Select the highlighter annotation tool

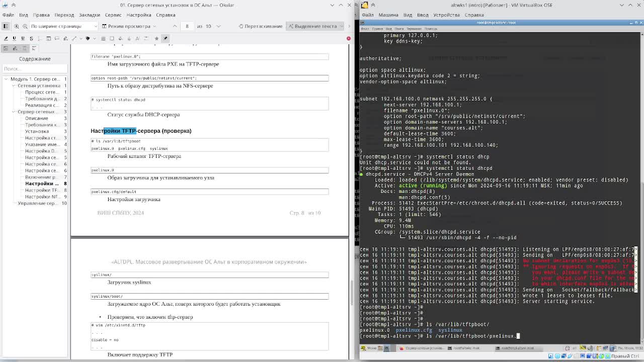(6, 38)
